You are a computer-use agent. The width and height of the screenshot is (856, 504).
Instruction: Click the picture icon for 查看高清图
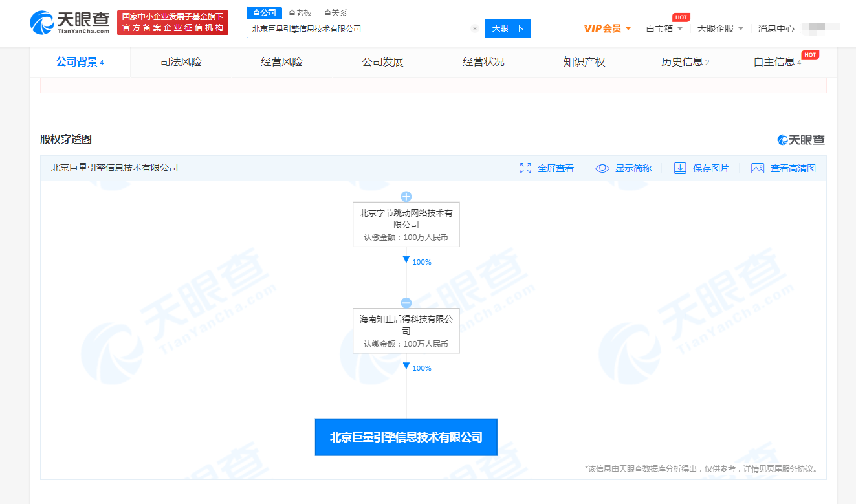pos(758,168)
